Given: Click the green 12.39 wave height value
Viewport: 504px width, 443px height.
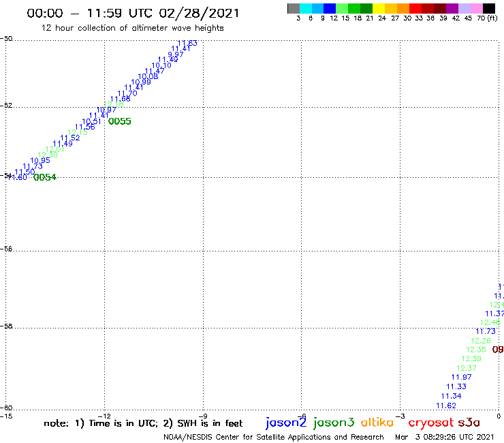Looking at the screenshot, I should click(471, 358).
